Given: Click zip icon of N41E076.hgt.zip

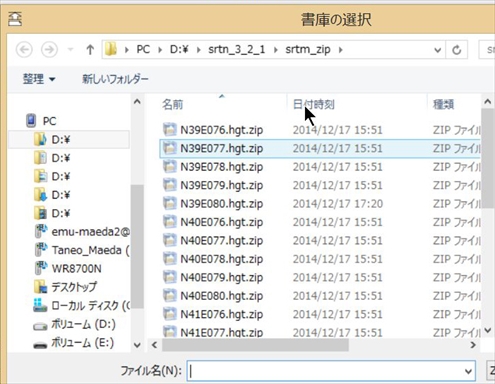Looking at the screenshot, I should tap(169, 314).
